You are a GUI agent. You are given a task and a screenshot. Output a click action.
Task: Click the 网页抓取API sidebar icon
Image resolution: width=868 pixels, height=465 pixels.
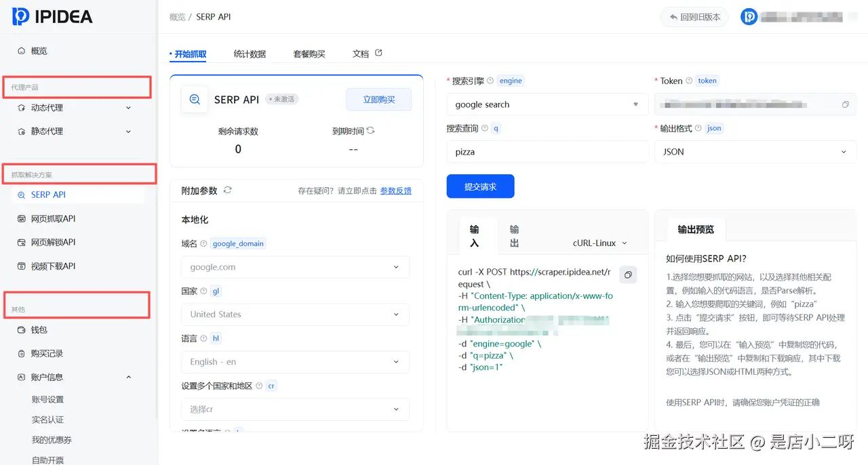[21, 219]
